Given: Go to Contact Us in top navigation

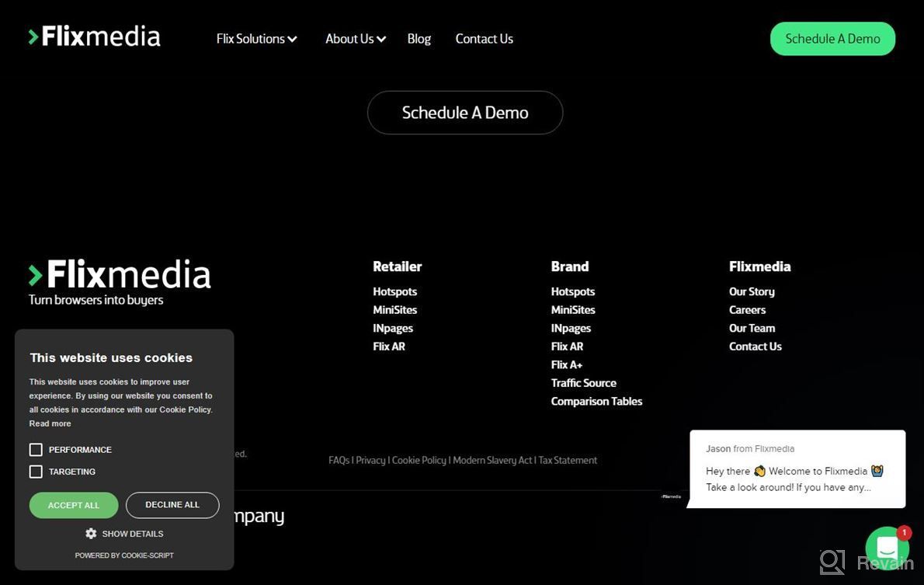Looking at the screenshot, I should coord(485,39).
